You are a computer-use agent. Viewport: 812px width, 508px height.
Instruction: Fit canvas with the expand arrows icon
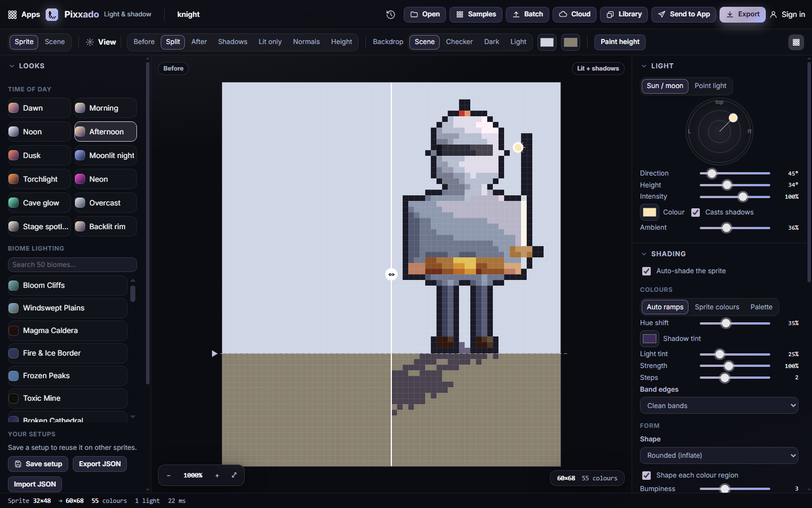pyautogui.click(x=234, y=475)
